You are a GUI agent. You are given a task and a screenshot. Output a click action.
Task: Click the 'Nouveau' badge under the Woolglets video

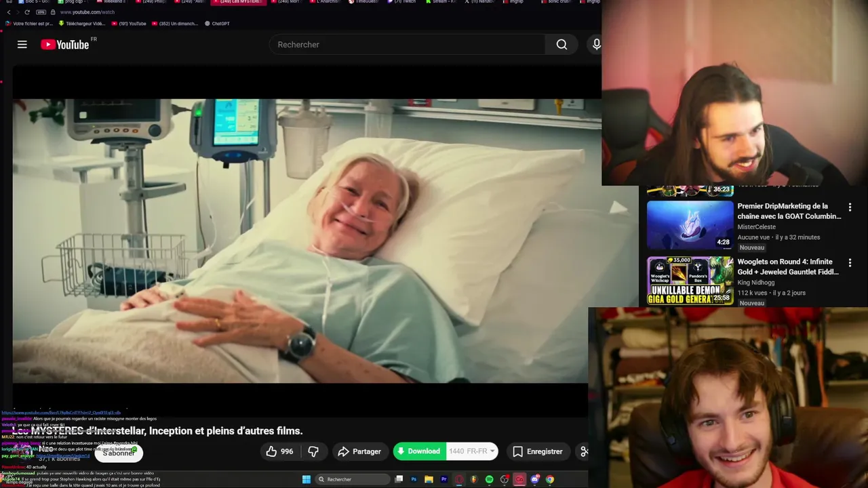pos(752,303)
